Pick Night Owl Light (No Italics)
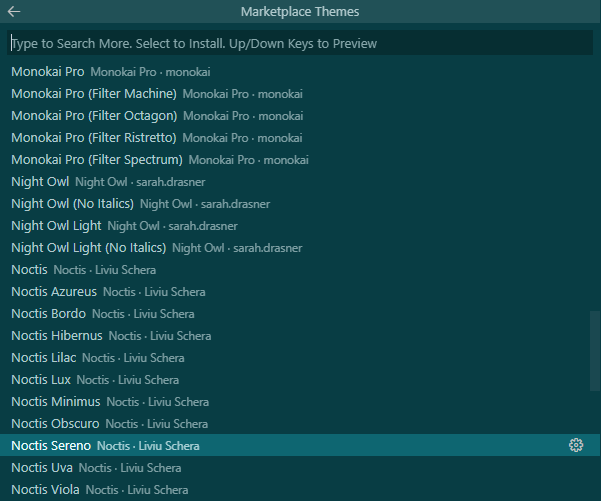601x501 pixels. (88, 248)
